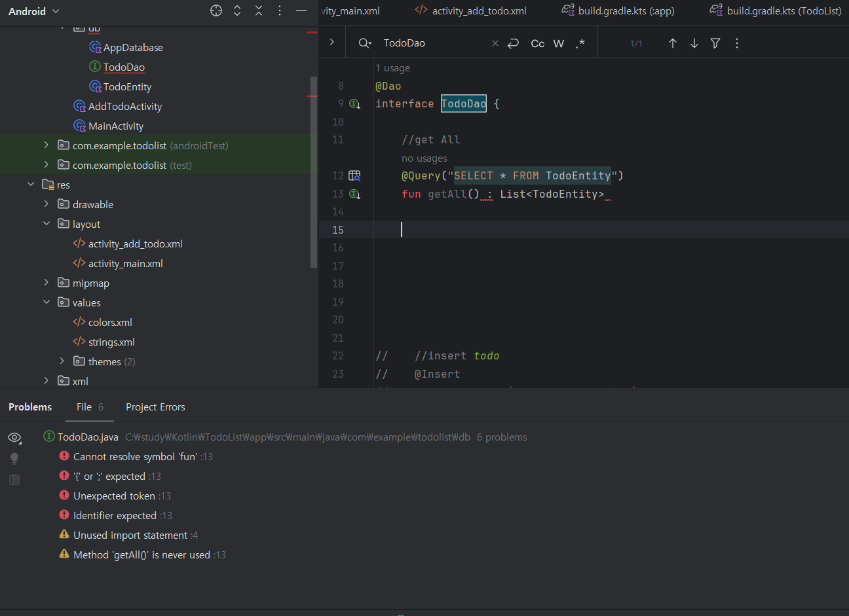Click the quick-fix lightbulb icon in Problems
The height and width of the screenshot is (616, 849).
pyautogui.click(x=14, y=458)
